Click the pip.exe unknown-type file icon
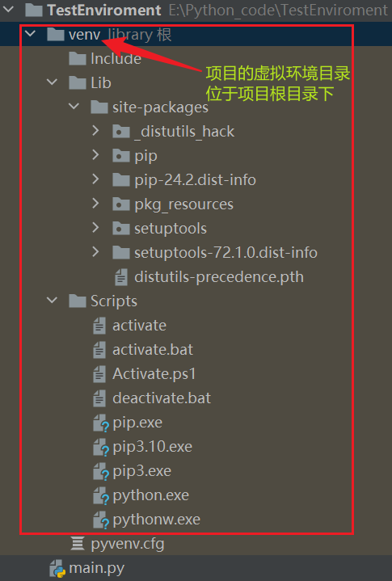The image size is (392, 581). pyautogui.click(x=100, y=423)
